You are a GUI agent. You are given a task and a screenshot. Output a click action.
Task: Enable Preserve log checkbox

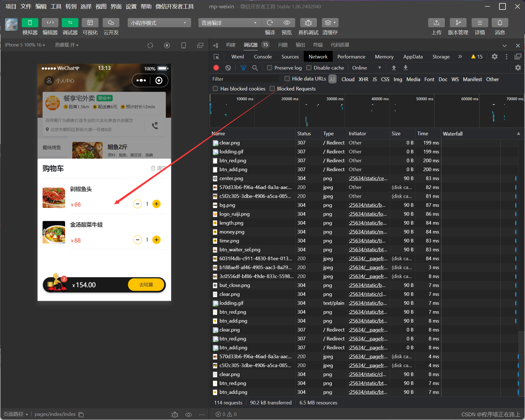coord(270,68)
